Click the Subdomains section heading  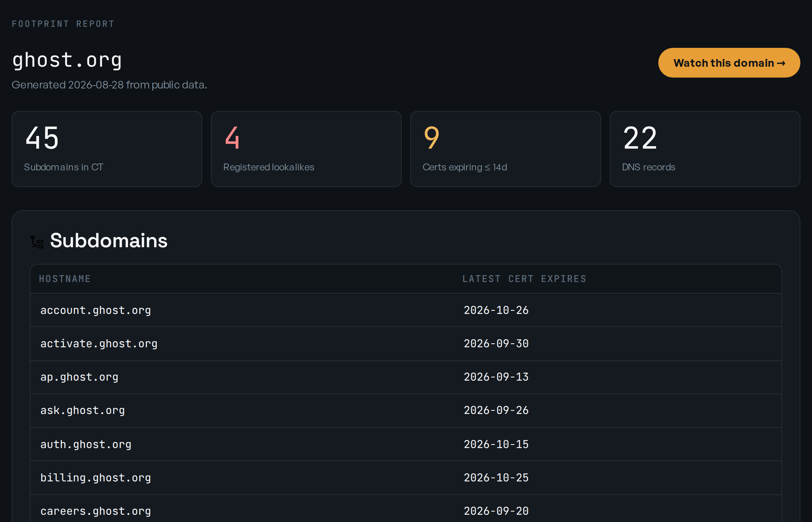click(x=109, y=241)
